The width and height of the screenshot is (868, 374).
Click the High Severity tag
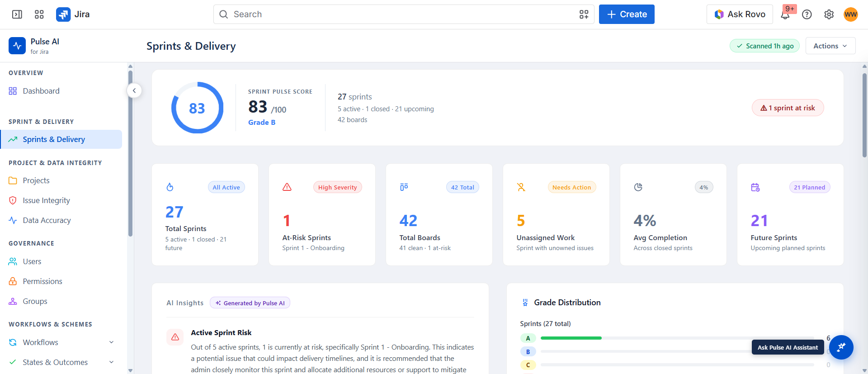[x=338, y=187]
